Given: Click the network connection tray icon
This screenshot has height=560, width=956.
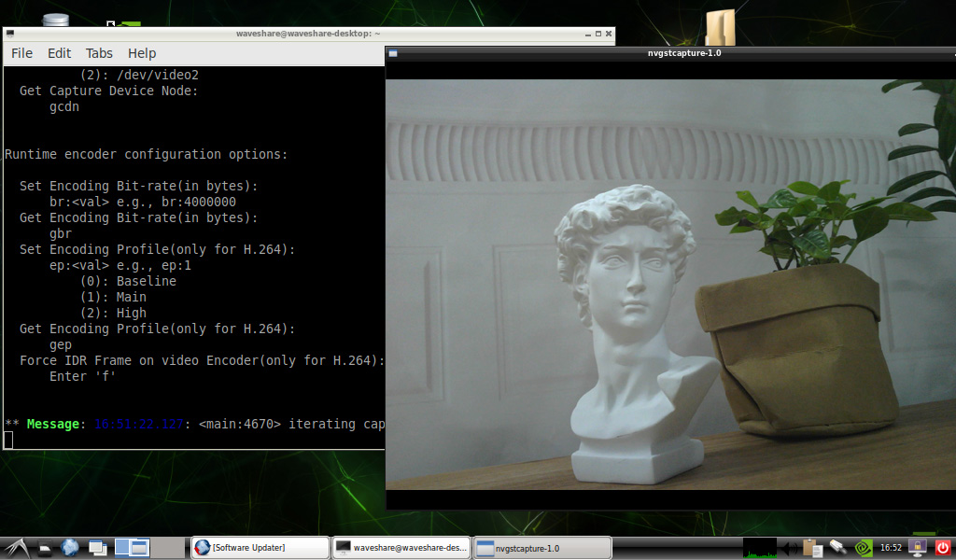Looking at the screenshot, I should pyautogui.click(x=837, y=548).
